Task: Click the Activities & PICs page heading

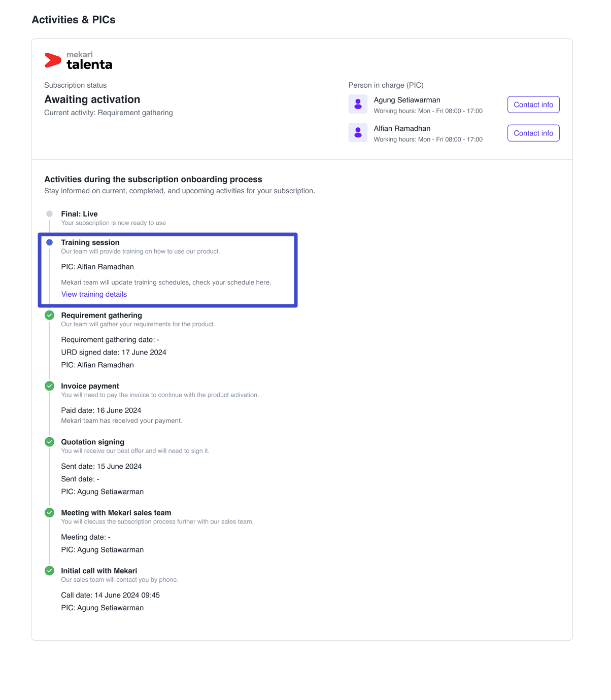Action: [x=74, y=20]
